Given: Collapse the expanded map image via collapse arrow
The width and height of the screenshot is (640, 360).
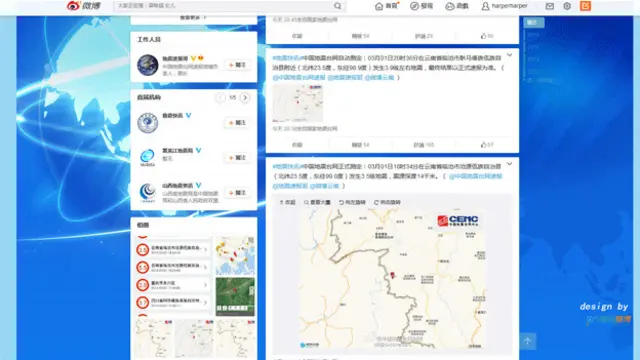Looking at the screenshot, I should click(287, 202).
